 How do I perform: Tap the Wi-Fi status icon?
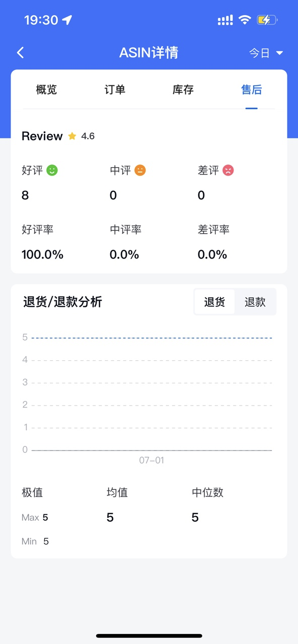click(x=245, y=20)
